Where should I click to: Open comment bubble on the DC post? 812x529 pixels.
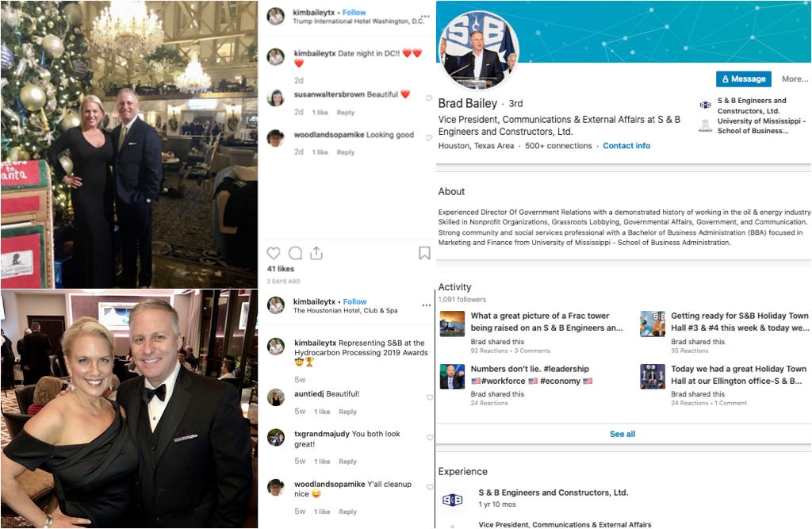point(295,253)
